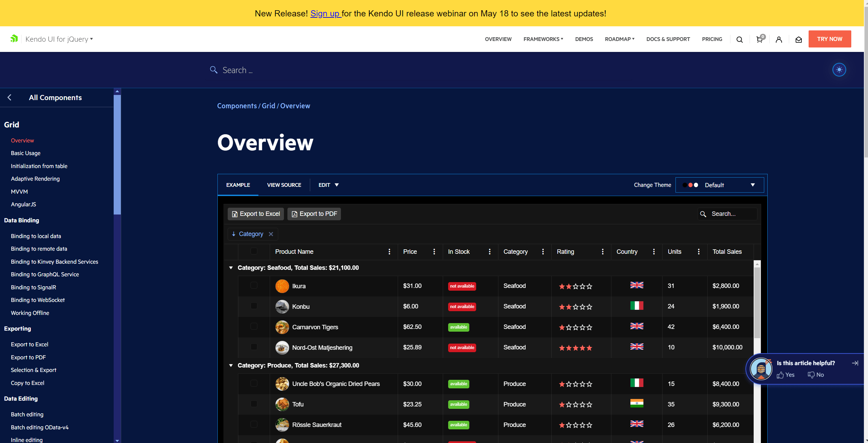Open Price column menu dots
Viewport: 868px width, 443px height.
pos(434,252)
